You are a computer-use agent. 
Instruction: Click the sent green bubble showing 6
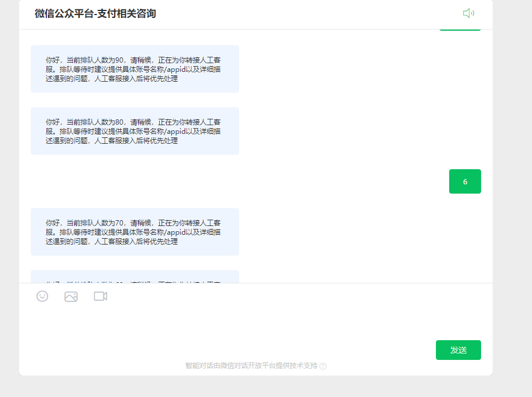[465, 181]
